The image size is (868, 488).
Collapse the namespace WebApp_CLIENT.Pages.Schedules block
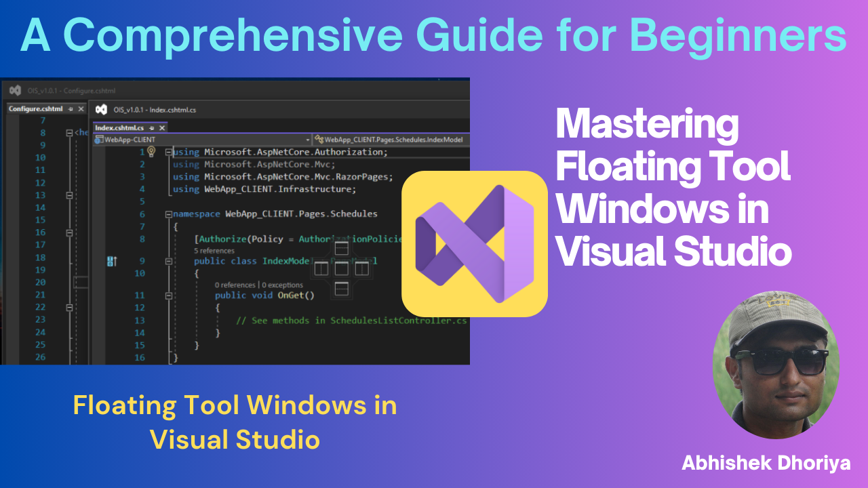168,214
